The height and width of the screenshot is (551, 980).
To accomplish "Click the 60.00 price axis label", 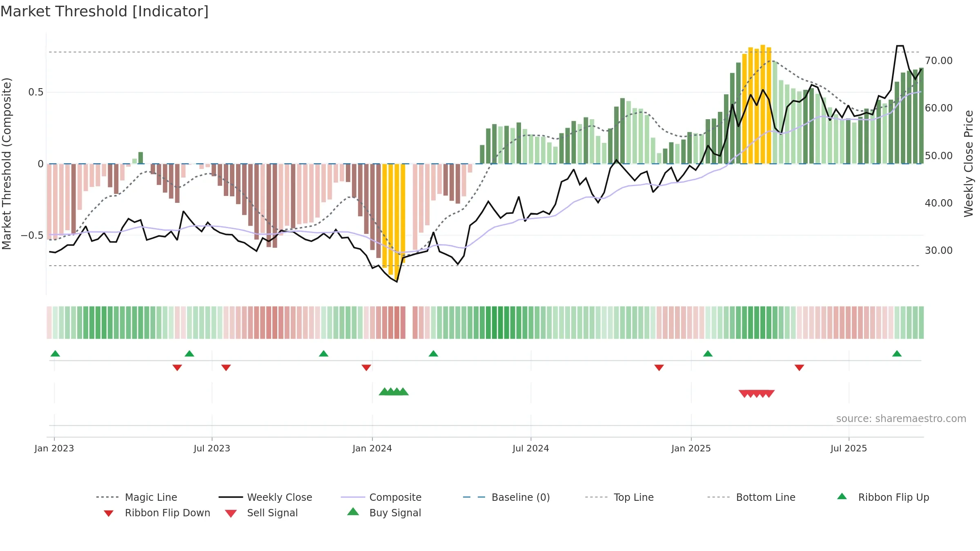I will click(x=939, y=108).
